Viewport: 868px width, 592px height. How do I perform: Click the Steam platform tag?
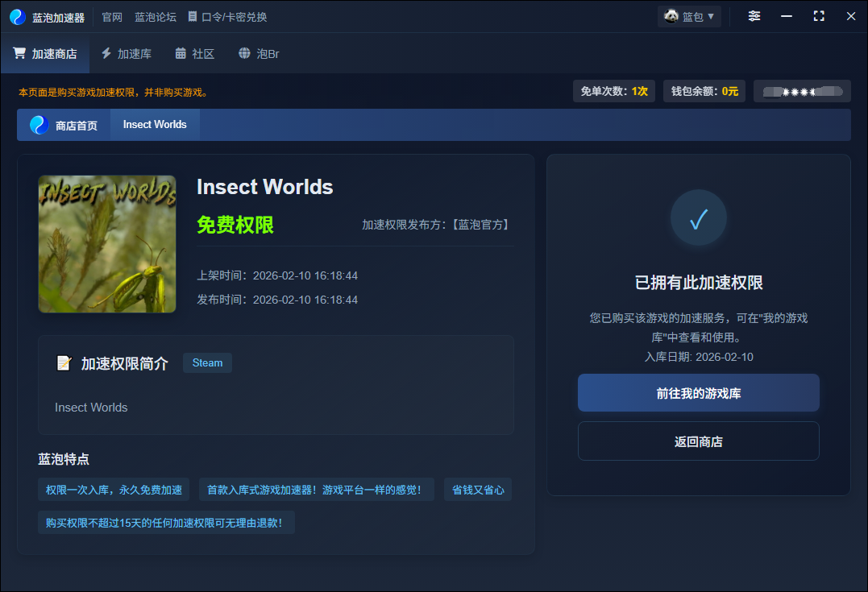(207, 363)
